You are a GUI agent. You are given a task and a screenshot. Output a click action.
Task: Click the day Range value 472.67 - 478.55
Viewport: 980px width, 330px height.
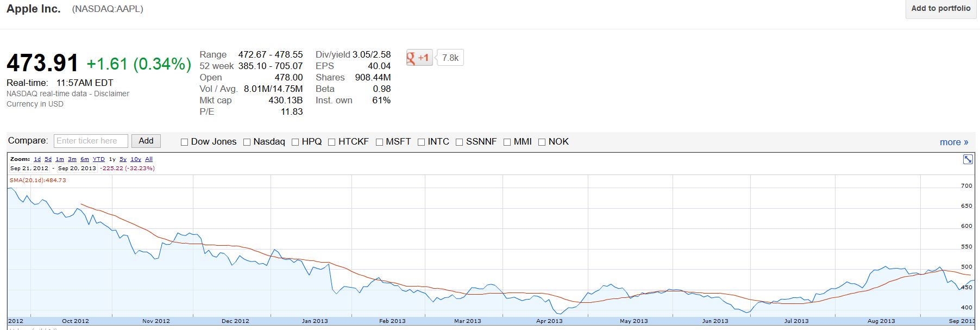(x=271, y=54)
